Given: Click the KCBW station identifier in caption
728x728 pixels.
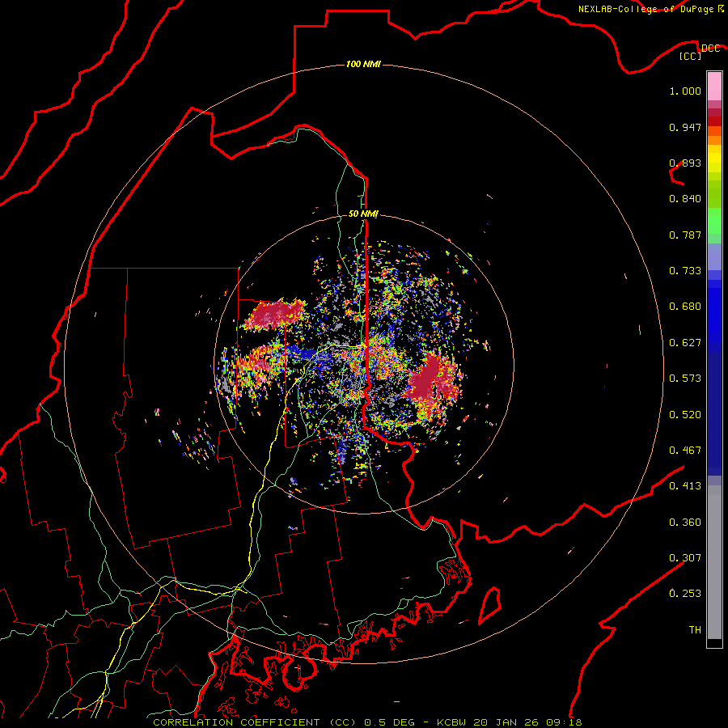Looking at the screenshot, I should 453,722.
